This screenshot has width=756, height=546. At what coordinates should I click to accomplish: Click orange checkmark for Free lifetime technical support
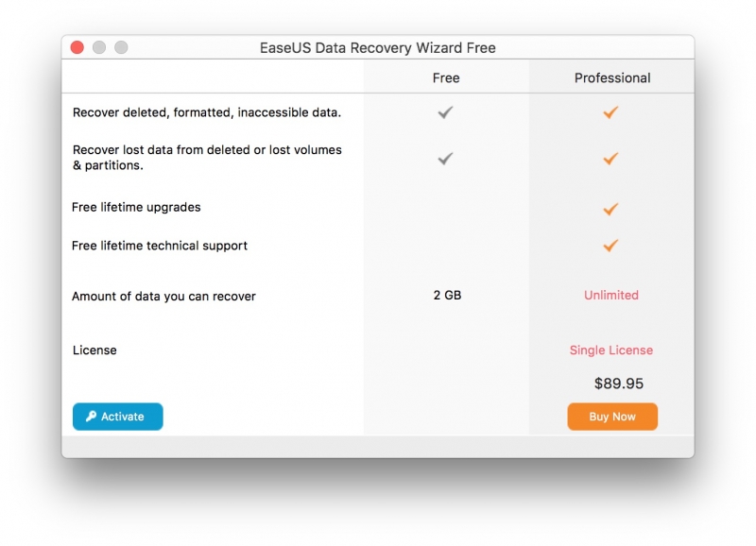(610, 246)
